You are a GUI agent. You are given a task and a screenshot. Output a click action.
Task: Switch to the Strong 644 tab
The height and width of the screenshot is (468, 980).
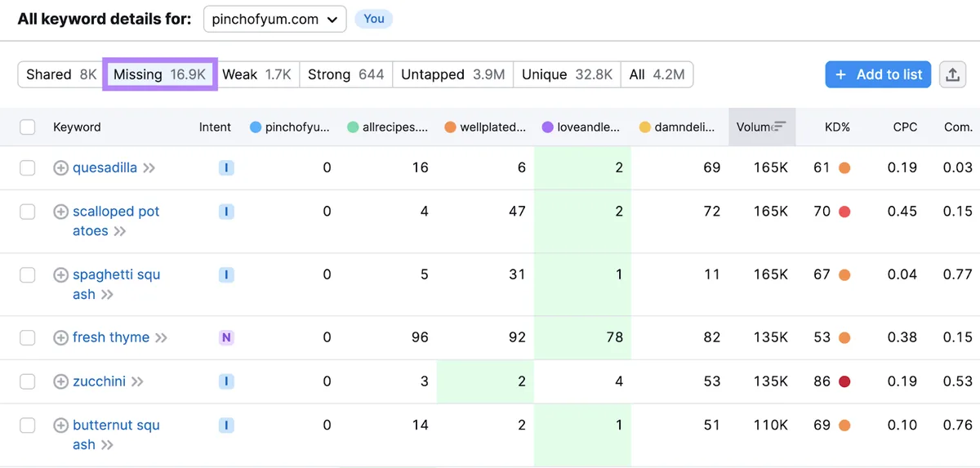tap(345, 74)
